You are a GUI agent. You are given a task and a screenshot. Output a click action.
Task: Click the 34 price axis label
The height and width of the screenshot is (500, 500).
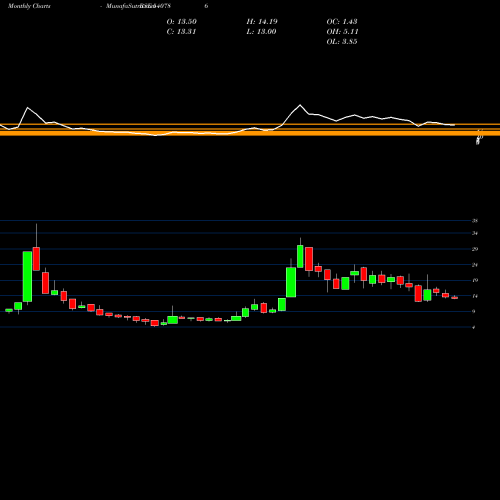pos(475,233)
